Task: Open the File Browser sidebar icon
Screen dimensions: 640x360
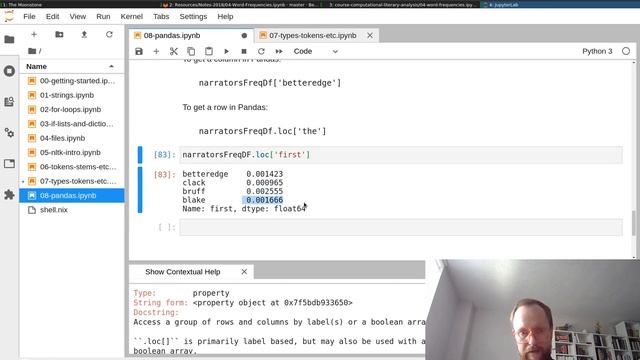Action: click(9, 40)
